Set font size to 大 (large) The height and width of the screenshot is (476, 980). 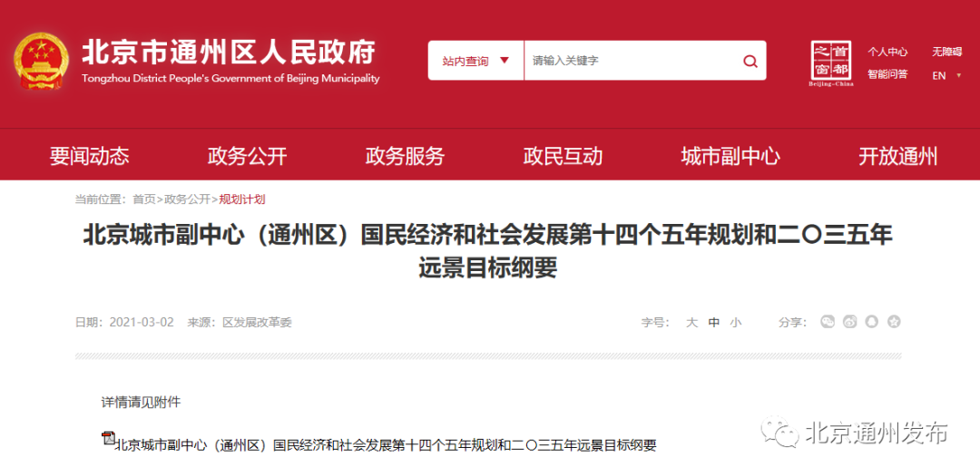point(691,322)
